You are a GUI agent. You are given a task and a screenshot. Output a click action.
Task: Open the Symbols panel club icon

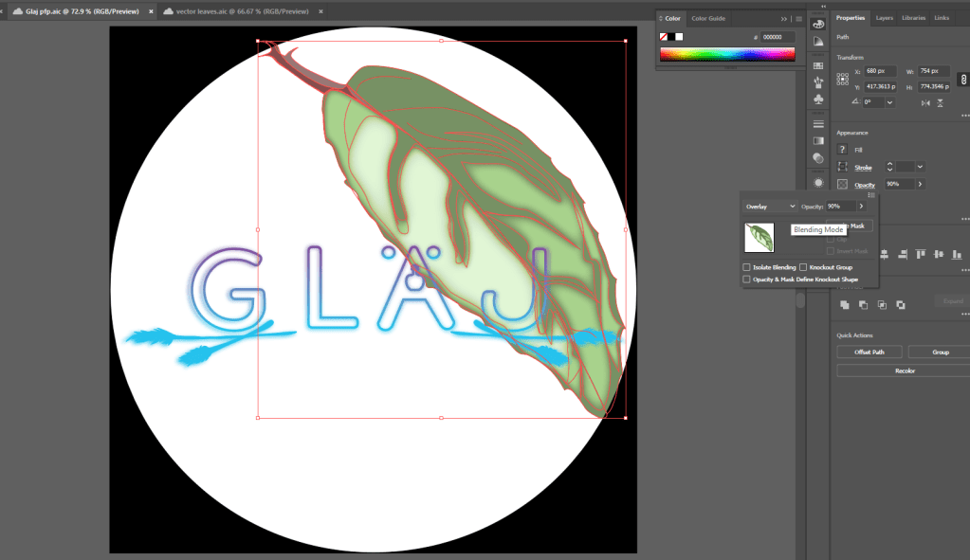coord(818,99)
